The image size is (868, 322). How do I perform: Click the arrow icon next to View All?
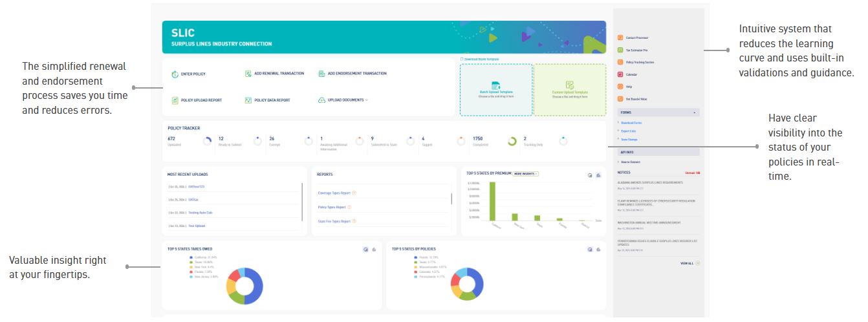[698, 263]
